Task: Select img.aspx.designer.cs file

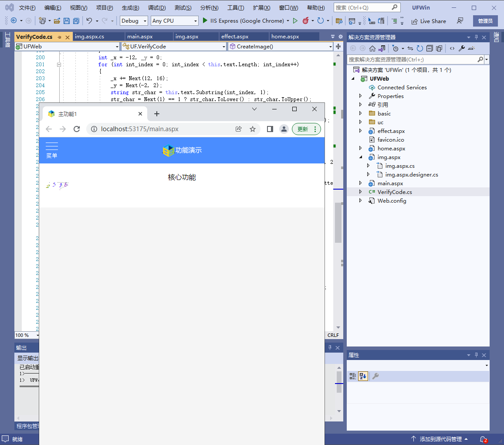Action: coord(411,175)
